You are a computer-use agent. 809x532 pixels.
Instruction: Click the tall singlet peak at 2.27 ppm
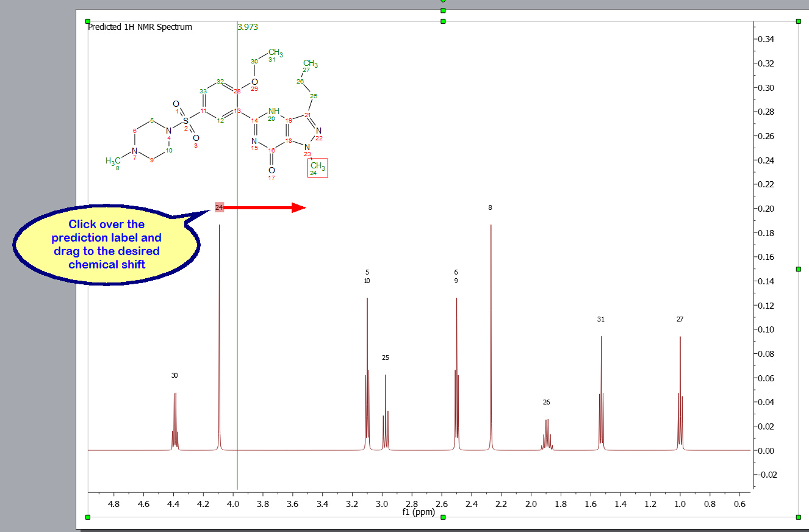tap(491, 337)
